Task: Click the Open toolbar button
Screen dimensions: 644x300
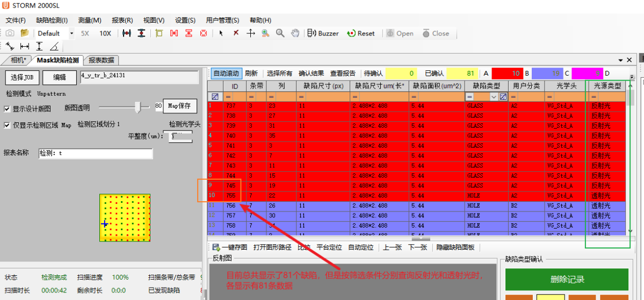Action: [x=399, y=33]
